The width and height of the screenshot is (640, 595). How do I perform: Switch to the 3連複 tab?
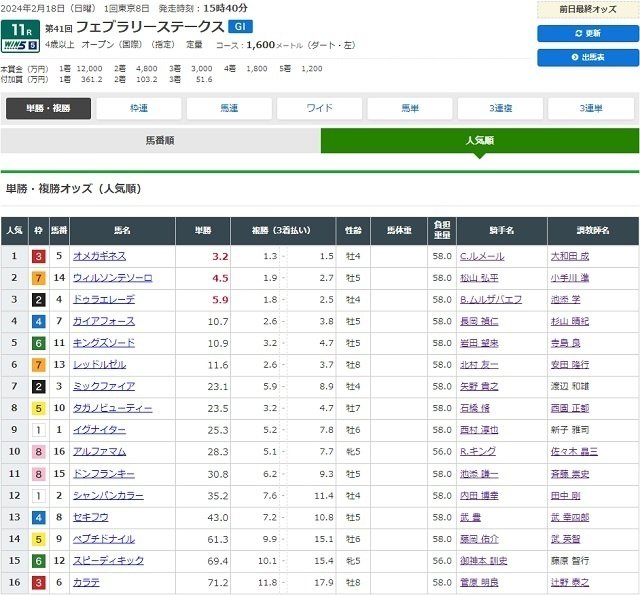(x=500, y=108)
